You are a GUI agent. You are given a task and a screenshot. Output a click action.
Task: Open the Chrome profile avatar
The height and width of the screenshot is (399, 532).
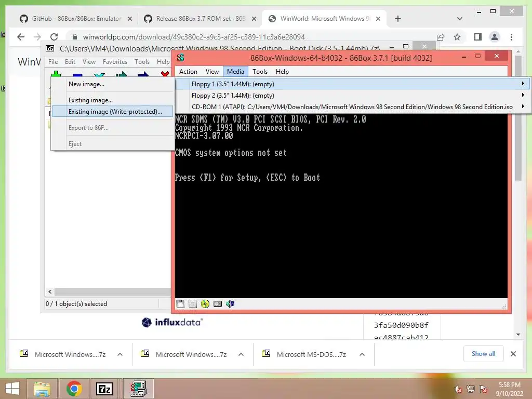tap(495, 37)
